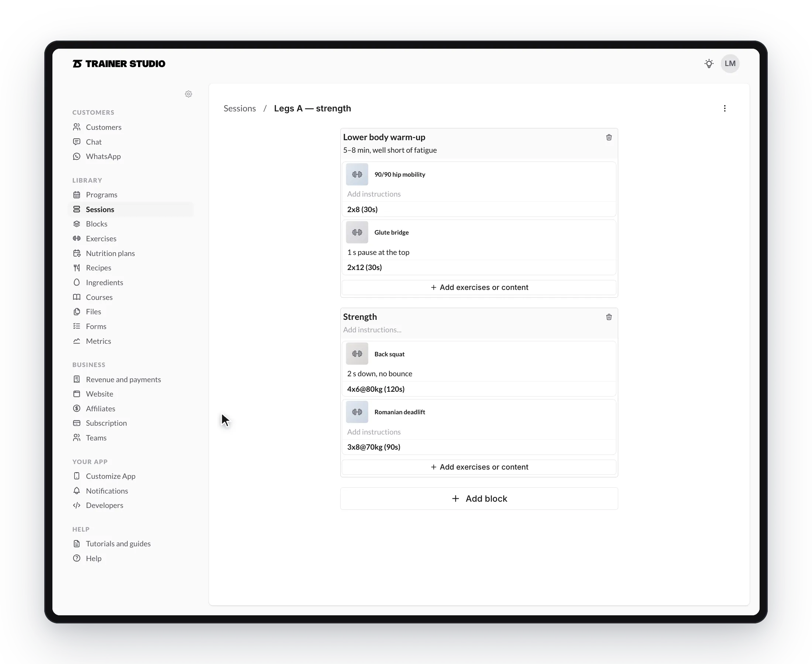Toggle the light/dark theme bulb icon
Viewport: 812px width, 664px height.
(x=709, y=63)
